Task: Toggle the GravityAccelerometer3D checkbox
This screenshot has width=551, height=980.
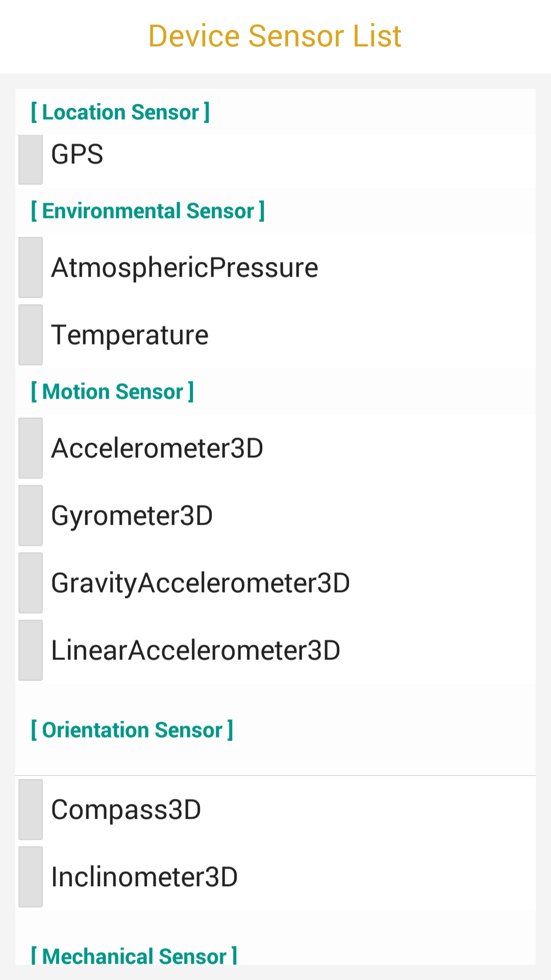Action: click(x=31, y=583)
